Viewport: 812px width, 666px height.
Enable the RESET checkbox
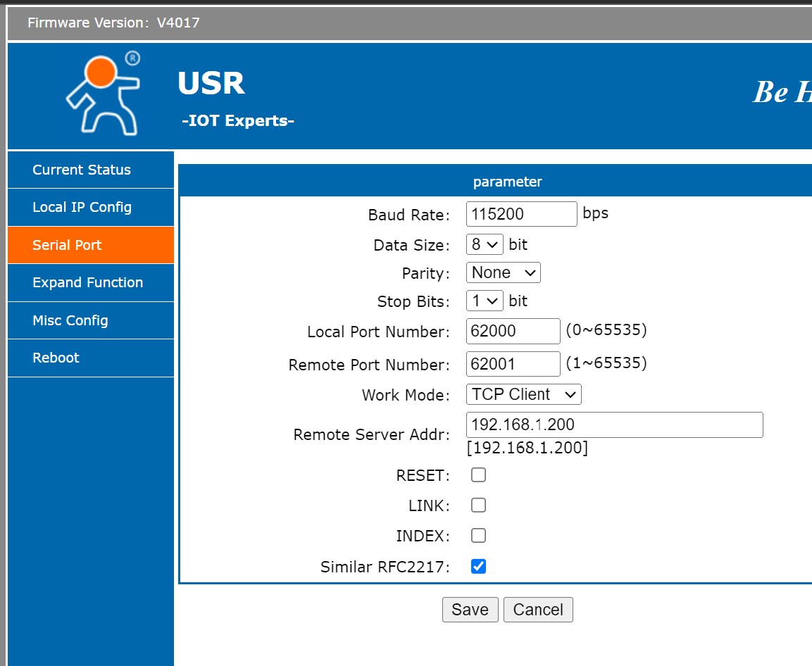pyautogui.click(x=478, y=475)
